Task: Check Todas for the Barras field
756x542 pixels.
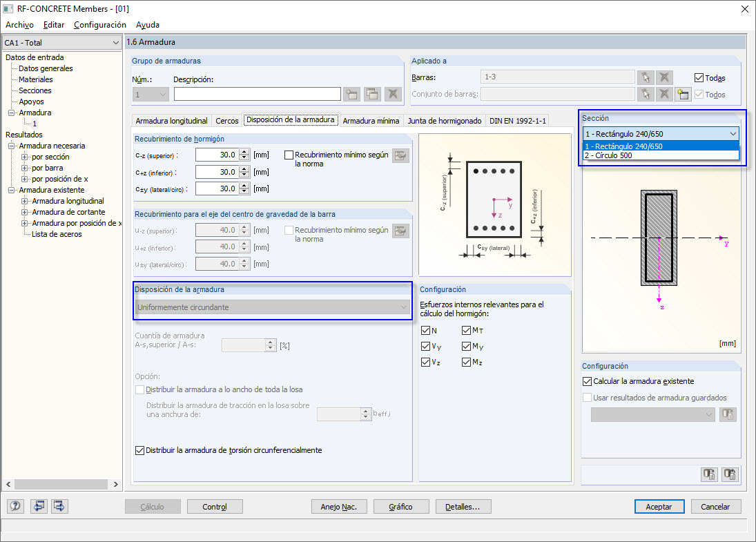Action: [699, 77]
